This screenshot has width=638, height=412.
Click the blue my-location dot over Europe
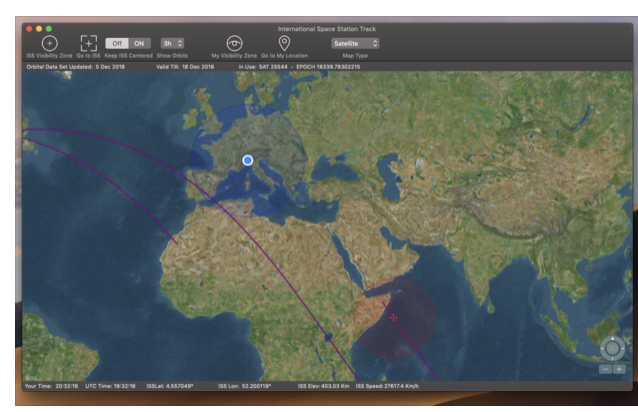[x=248, y=160]
